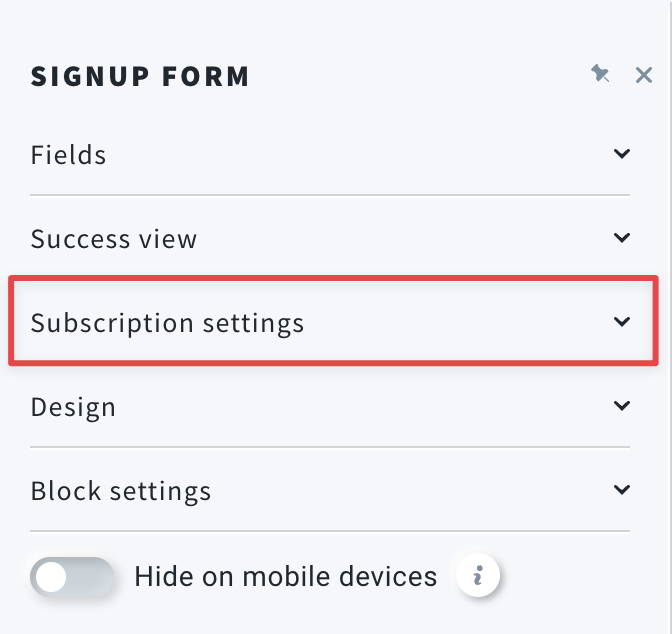Screen dimensions: 672x634
Task: Open the Block settings section
Action: [330, 490]
